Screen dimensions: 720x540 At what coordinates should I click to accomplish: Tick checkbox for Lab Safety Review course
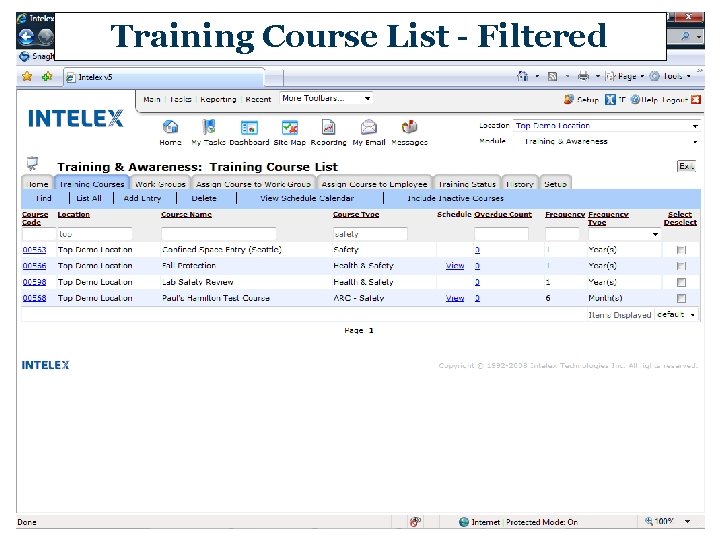681,282
